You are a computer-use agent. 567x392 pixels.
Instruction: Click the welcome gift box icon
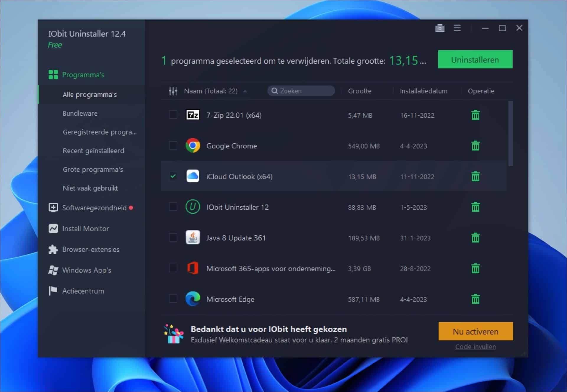[x=174, y=334]
